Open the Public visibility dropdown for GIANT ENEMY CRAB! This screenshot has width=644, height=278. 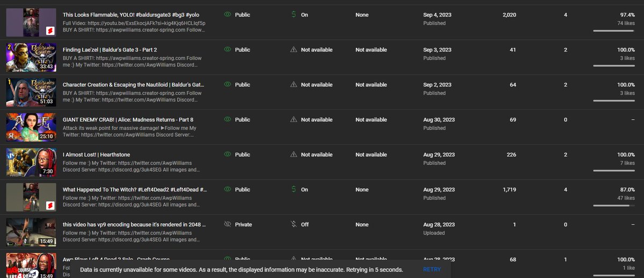click(237, 119)
